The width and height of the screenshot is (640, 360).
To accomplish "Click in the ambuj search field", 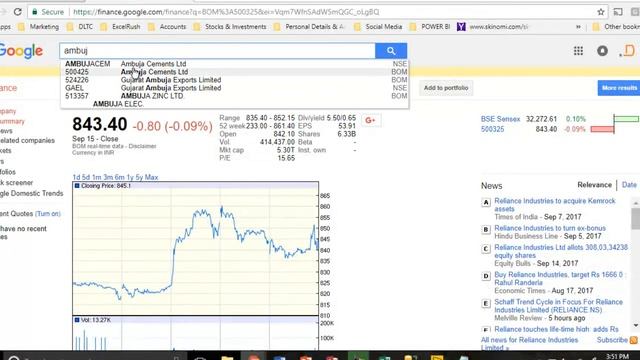I will pyautogui.click(x=217, y=51).
